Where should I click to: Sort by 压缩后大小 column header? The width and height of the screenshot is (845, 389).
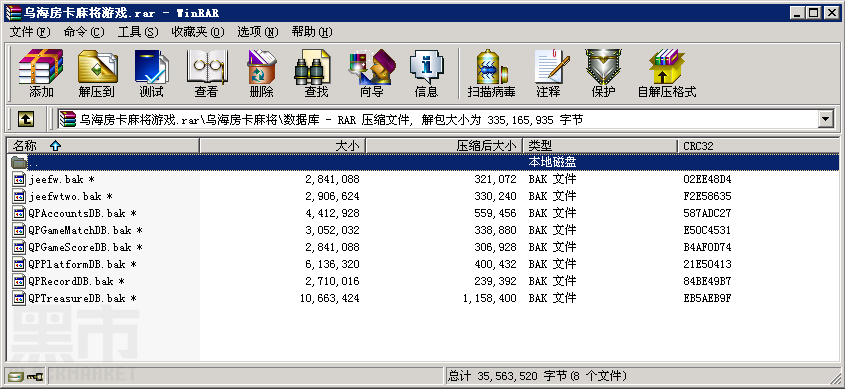click(445, 146)
